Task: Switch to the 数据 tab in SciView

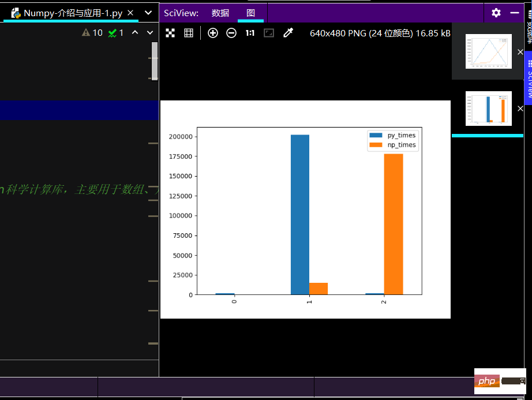Action: [220, 13]
